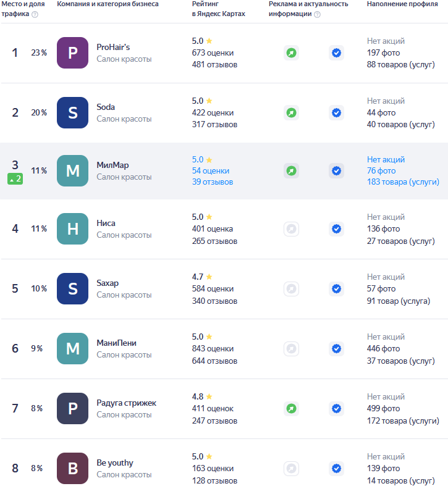This screenshot has width=448, height=494.
Task: Open the '39 отзывов' link for МилМар
Action: tap(213, 182)
